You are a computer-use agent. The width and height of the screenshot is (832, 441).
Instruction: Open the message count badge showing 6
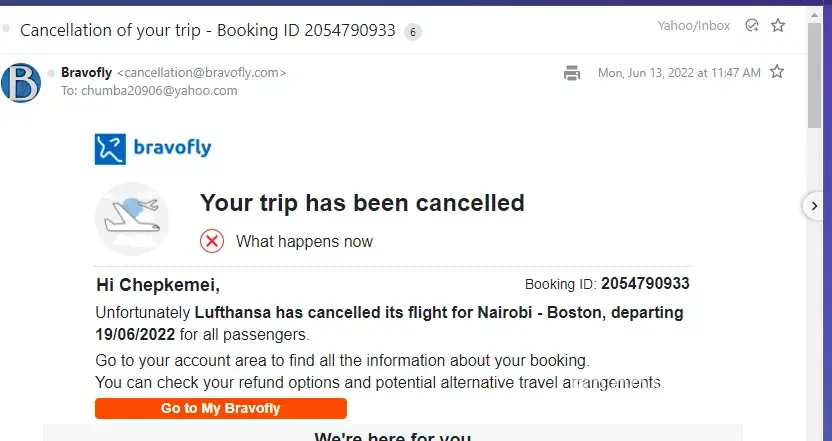(x=413, y=31)
